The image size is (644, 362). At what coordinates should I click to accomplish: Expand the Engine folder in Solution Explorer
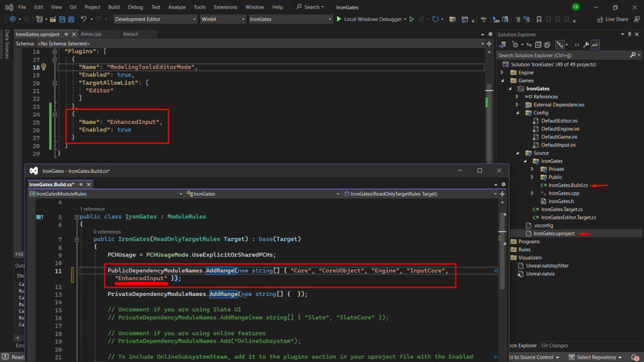coord(502,72)
